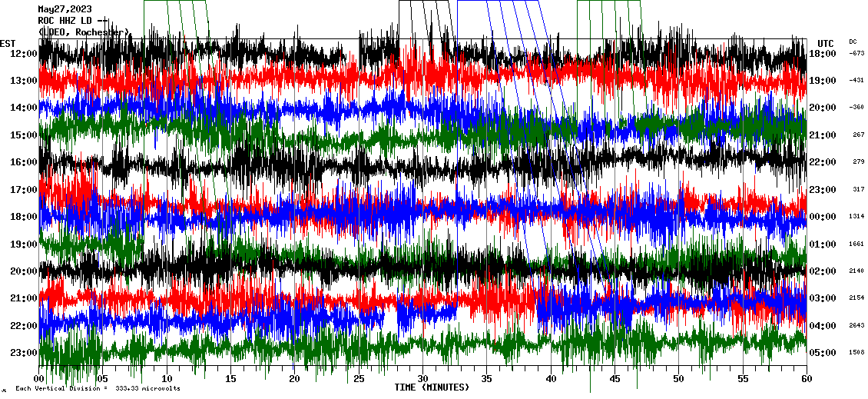Click the TIME (MINUTES) axis title
Viewport: 868px width, 399px height.
point(432,387)
